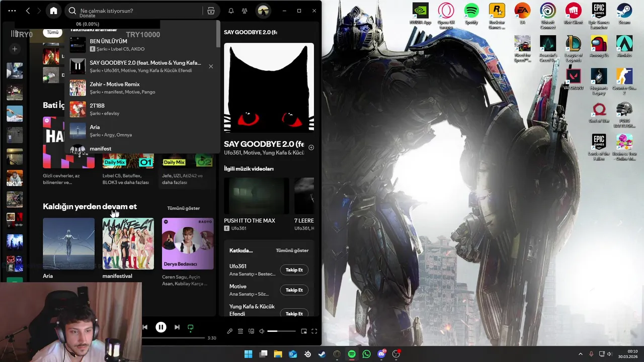Open the Windows Start menu
The image size is (644, 362).
249,354
